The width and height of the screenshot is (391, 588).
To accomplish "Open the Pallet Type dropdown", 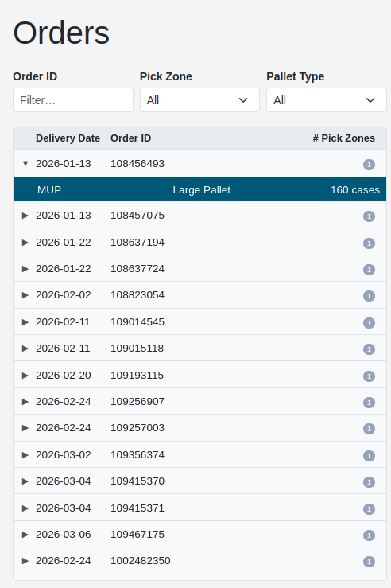I will (326, 100).
